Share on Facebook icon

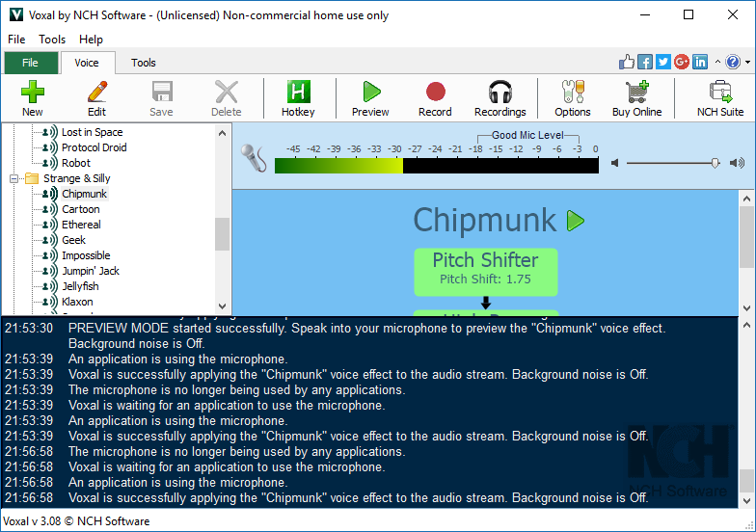(x=644, y=62)
